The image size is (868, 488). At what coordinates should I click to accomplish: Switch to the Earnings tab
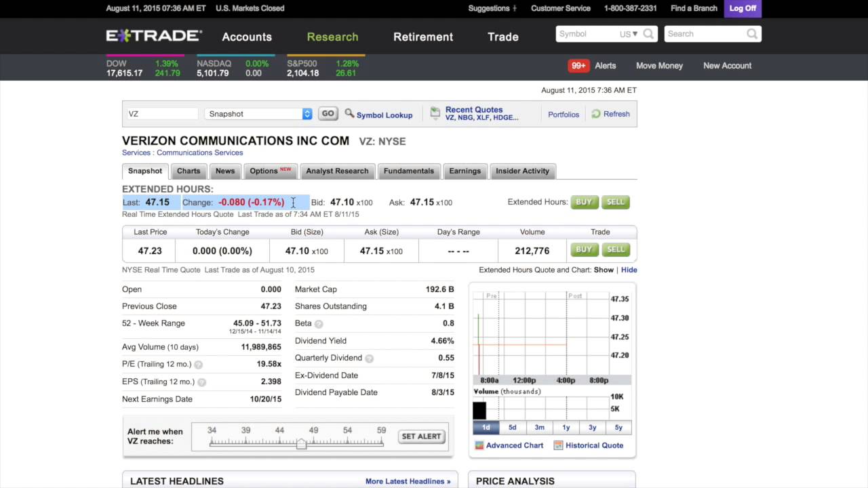coord(465,171)
